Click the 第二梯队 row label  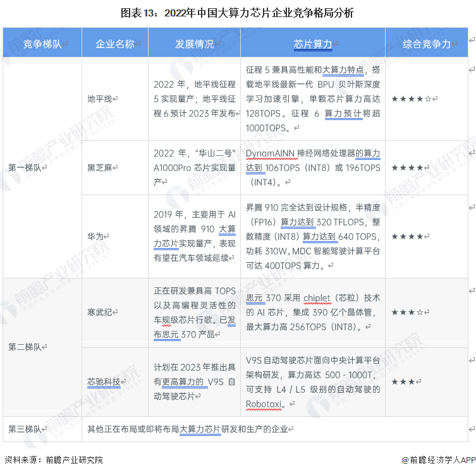25,347
